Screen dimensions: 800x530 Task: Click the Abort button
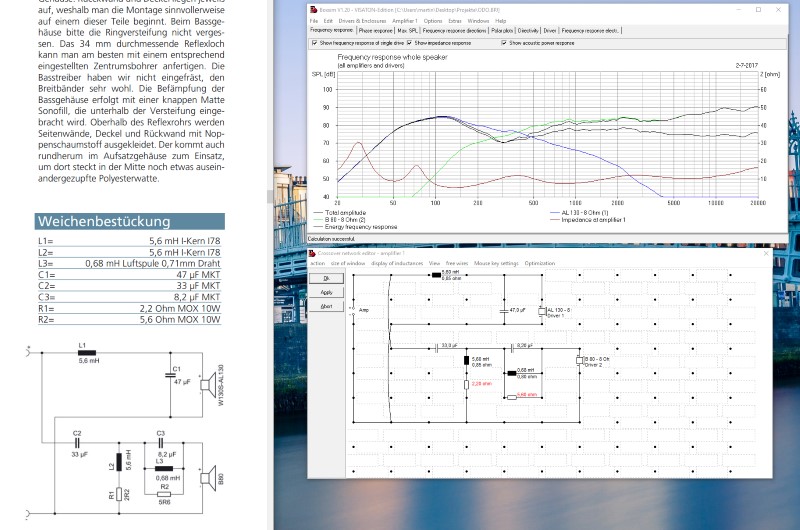click(x=326, y=306)
